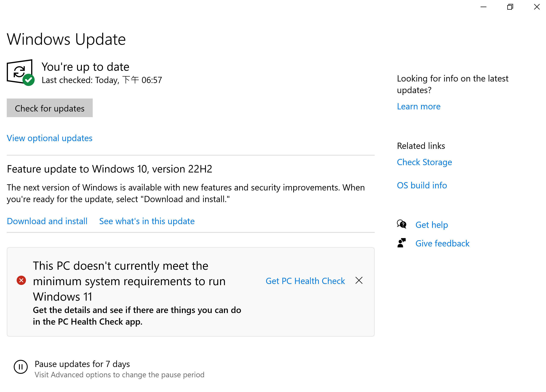This screenshot has width=546, height=392.
Task: Open Learn more about latest updates
Action: tap(419, 106)
